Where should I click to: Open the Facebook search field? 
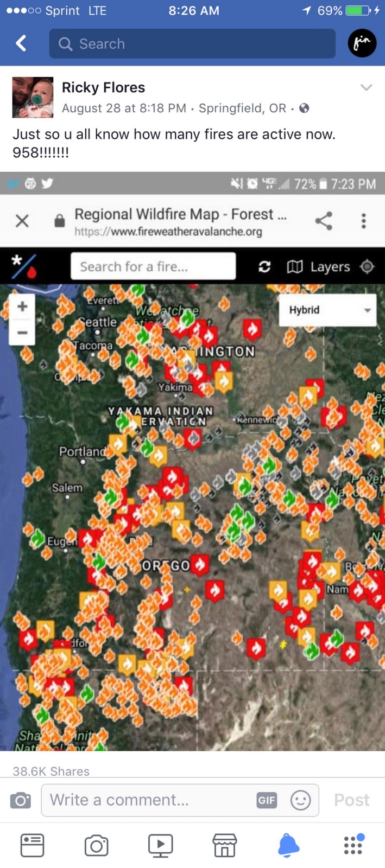pyautogui.click(x=192, y=43)
